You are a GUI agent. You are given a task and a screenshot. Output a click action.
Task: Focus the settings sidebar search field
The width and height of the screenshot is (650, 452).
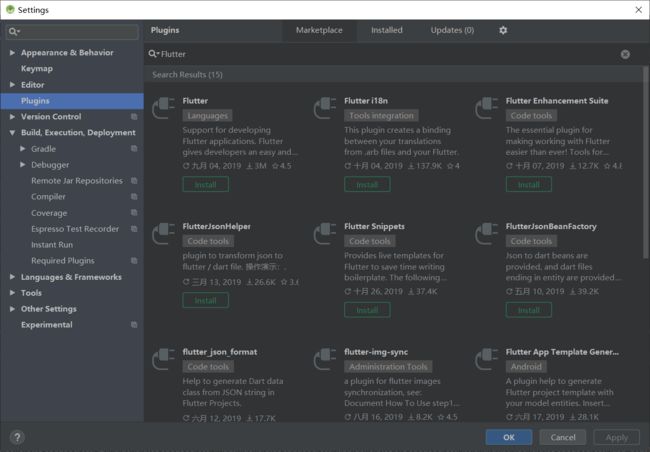[73, 32]
